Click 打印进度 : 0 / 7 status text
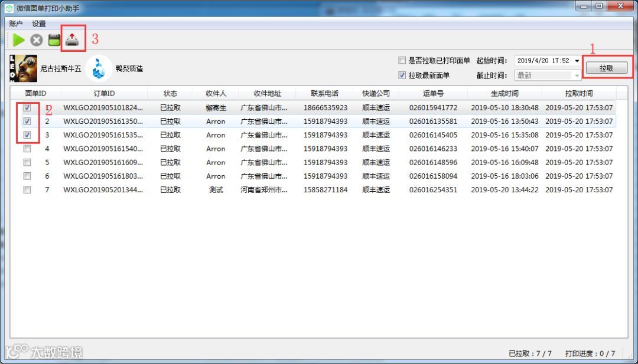The width and height of the screenshot is (638, 364). (x=590, y=353)
